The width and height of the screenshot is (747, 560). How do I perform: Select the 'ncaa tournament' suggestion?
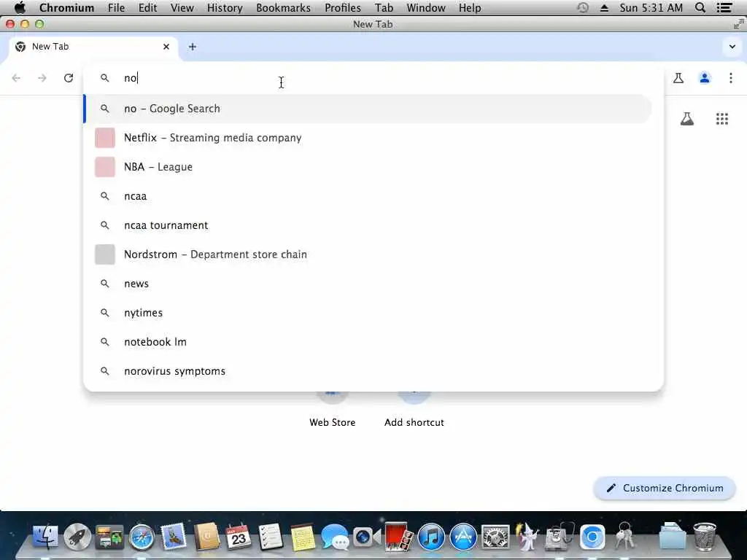[368, 225]
